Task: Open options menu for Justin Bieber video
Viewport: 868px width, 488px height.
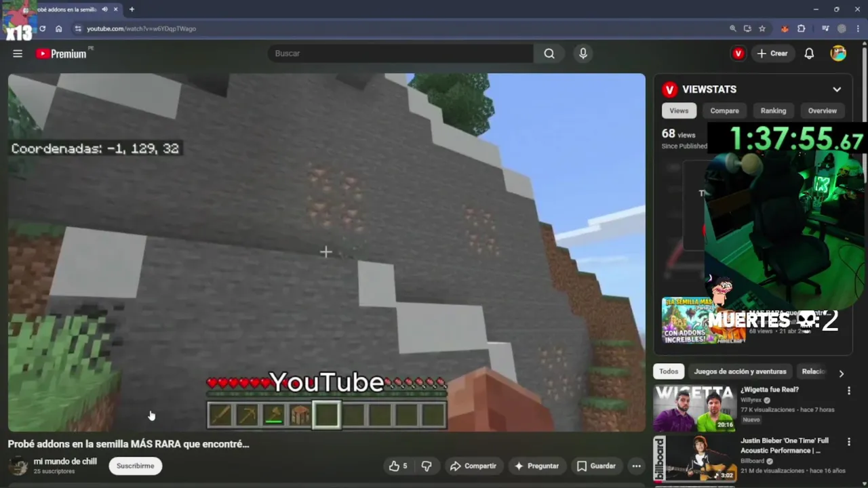Action: (x=848, y=442)
